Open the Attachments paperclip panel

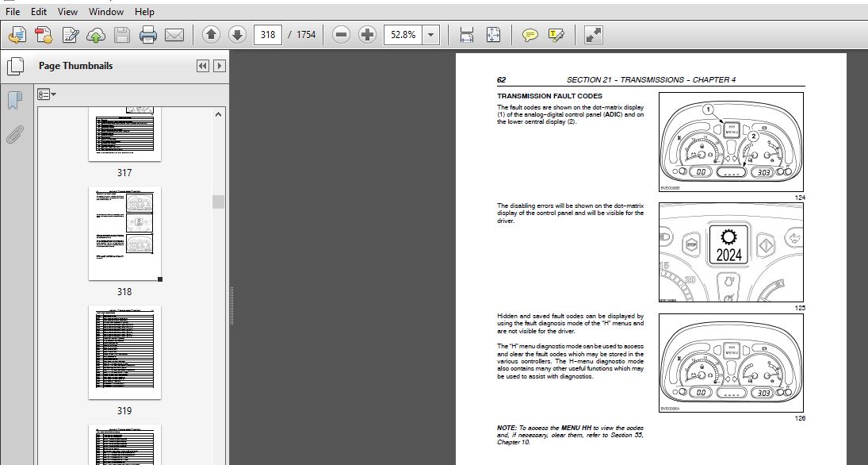point(15,135)
